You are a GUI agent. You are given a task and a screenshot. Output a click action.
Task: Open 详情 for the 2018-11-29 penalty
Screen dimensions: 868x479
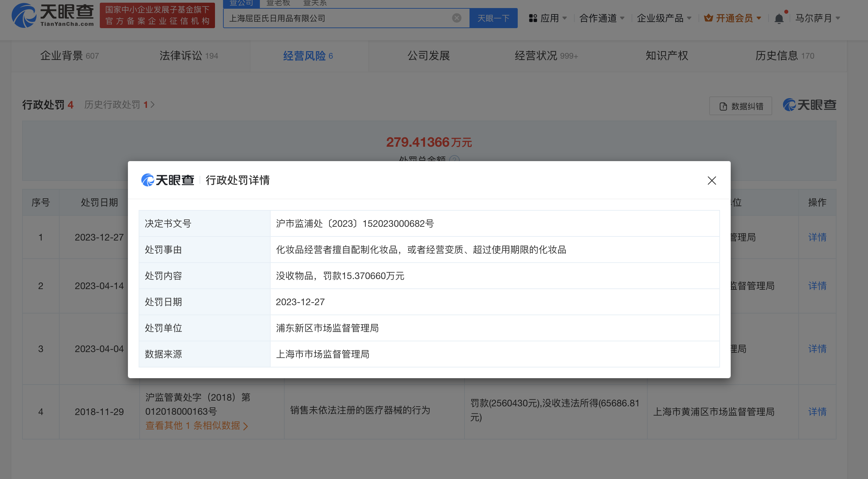pos(818,412)
